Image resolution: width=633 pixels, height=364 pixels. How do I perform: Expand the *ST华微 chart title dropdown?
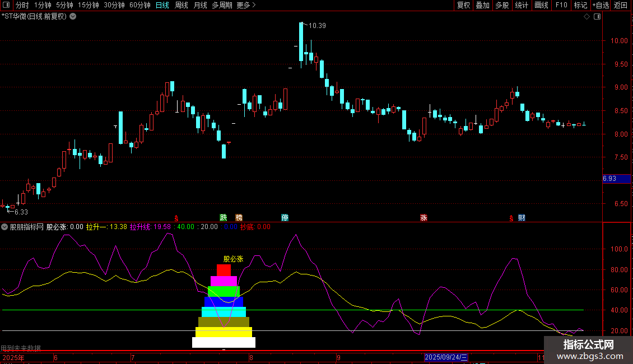pyautogui.click(x=73, y=17)
